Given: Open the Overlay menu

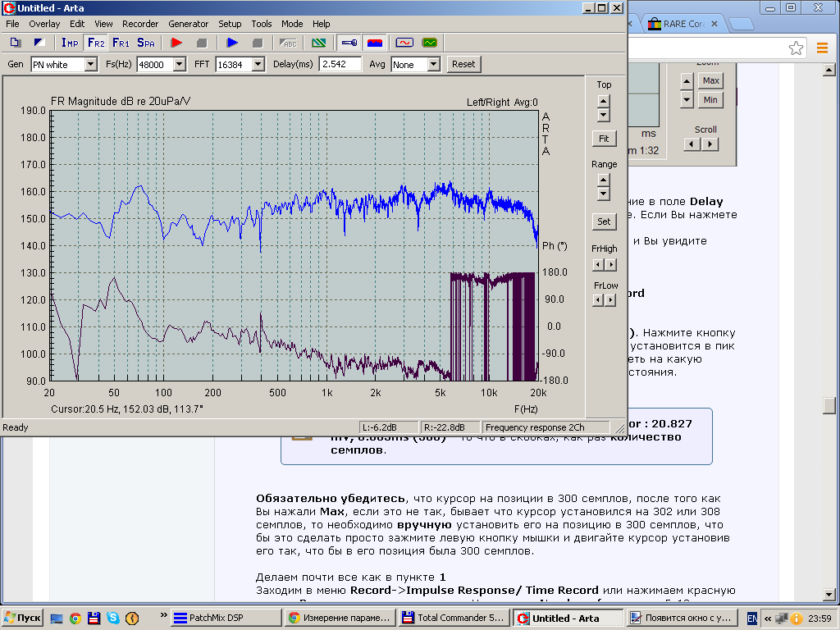Looking at the screenshot, I should [44, 24].
